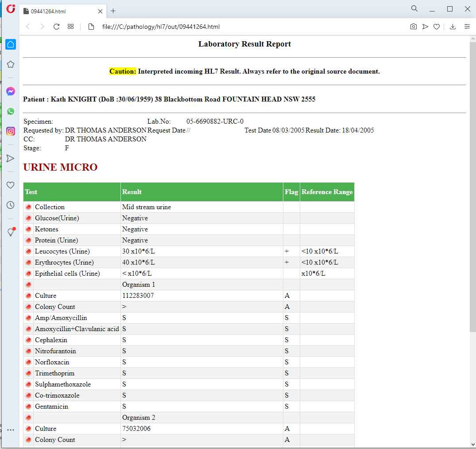Take a snapshot with the camera icon

tap(414, 27)
